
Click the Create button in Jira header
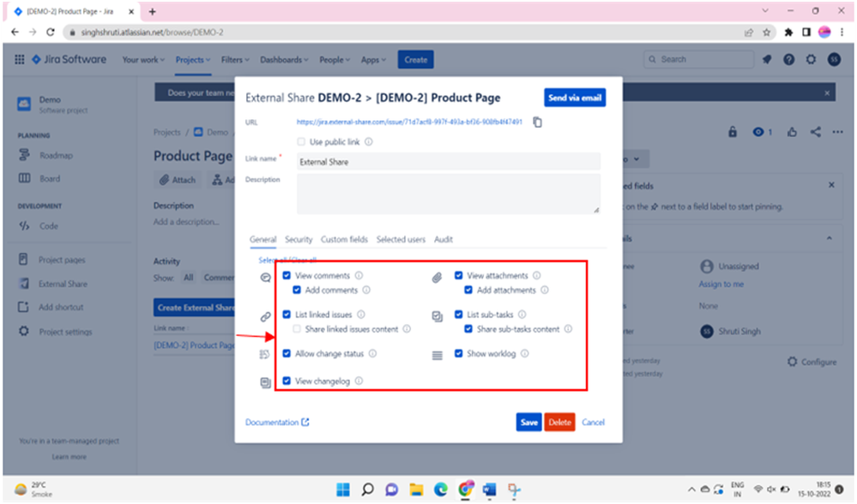click(x=416, y=59)
